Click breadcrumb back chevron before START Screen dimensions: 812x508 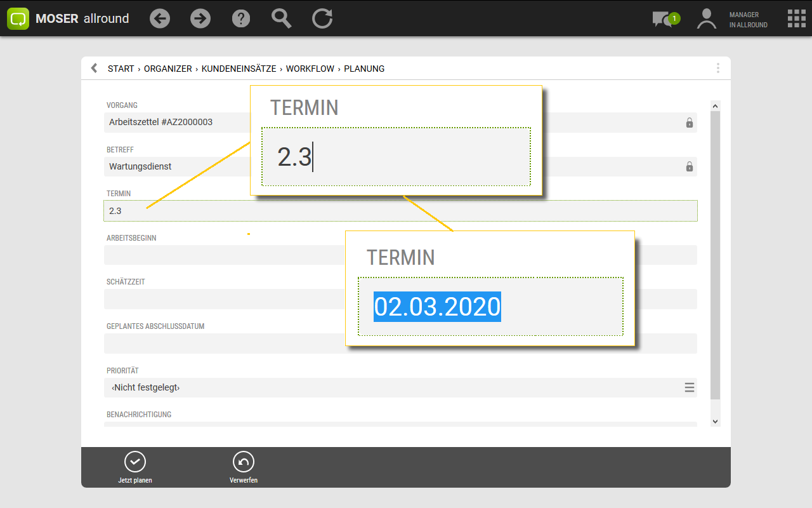click(94, 68)
